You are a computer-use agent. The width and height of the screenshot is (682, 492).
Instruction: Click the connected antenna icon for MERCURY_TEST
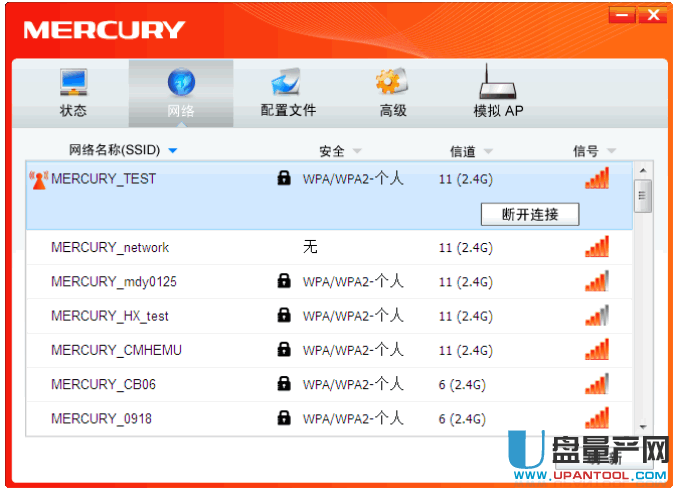tap(39, 179)
